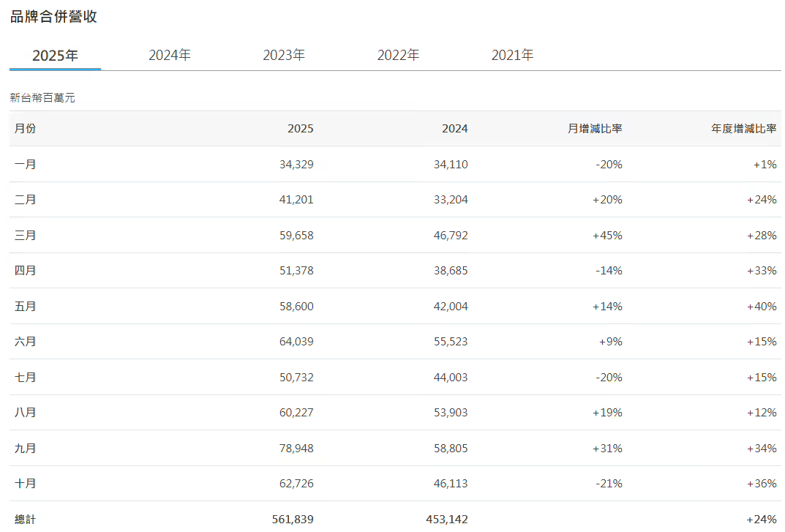This screenshot has height=532, width=785.
Task: Click the 品牌合併營收 heading
Action: (53, 17)
